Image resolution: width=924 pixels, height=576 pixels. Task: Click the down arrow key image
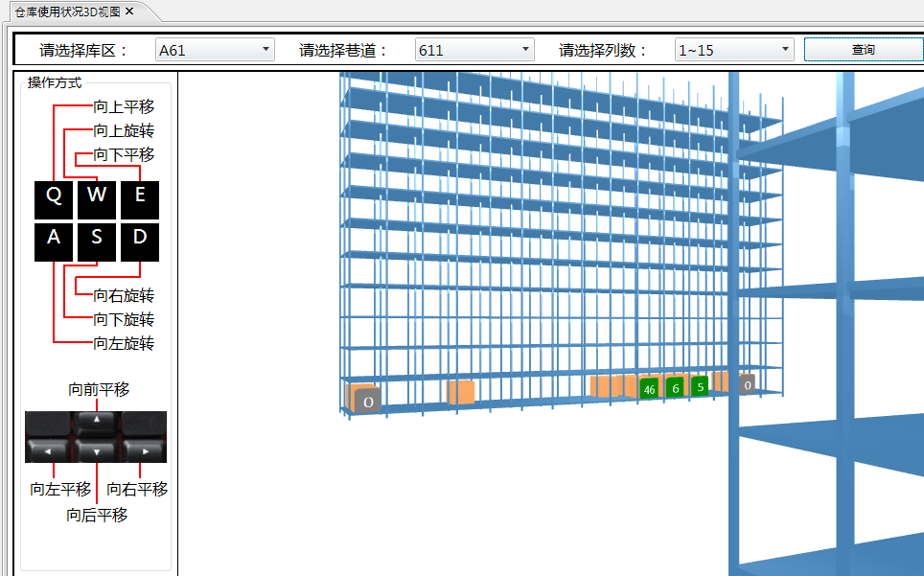pyautogui.click(x=96, y=450)
